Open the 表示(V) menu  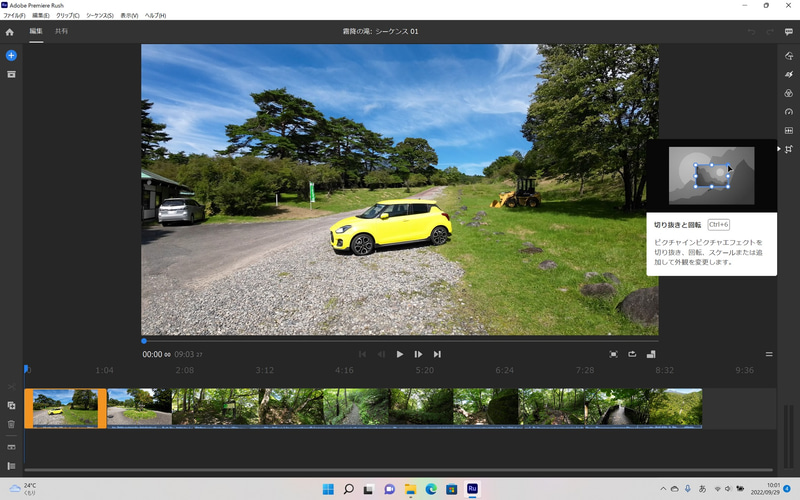129,16
